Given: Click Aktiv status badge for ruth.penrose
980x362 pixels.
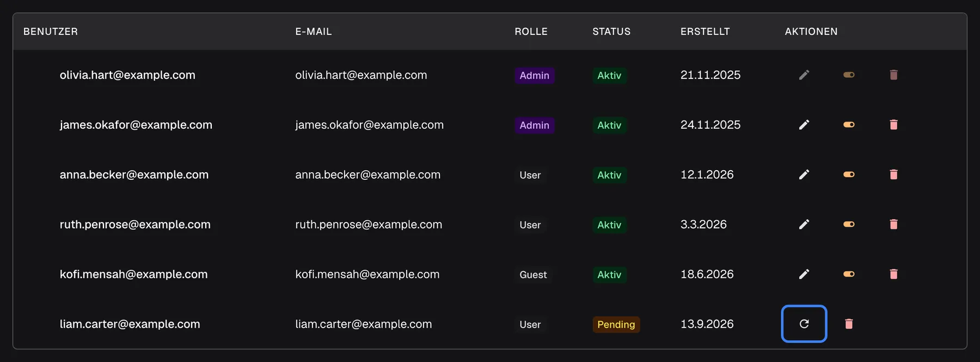Looking at the screenshot, I should click(x=609, y=225).
